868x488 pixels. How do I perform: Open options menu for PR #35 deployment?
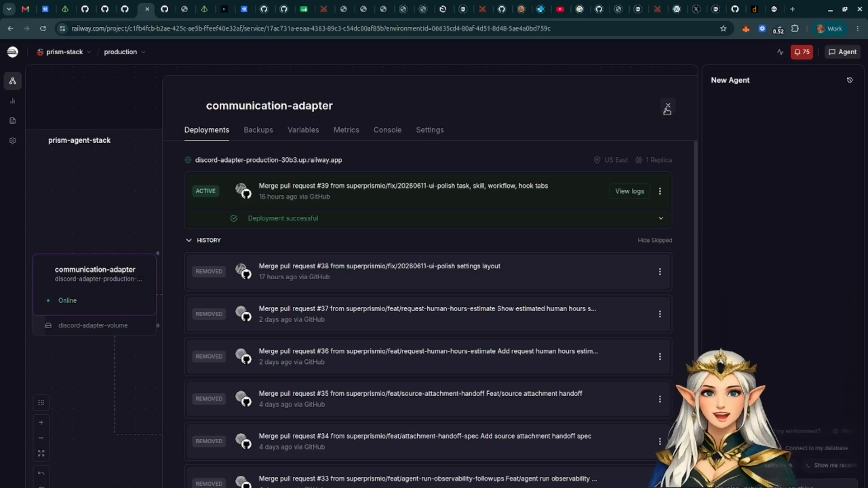660,399
